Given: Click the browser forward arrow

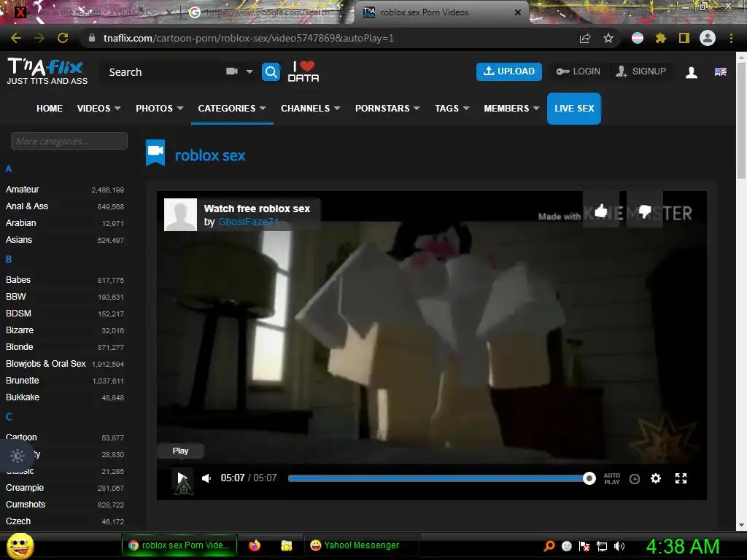Looking at the screenshot, I should tap(39, 38).
